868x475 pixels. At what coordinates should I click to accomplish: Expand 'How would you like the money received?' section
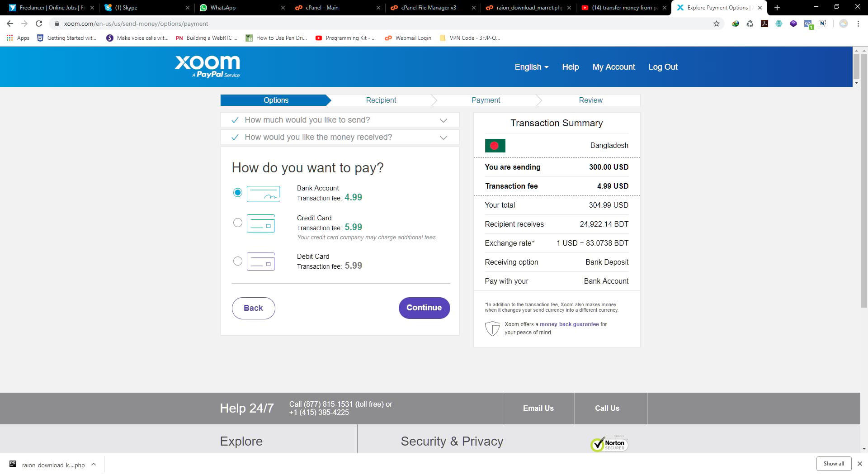(340, 137)
